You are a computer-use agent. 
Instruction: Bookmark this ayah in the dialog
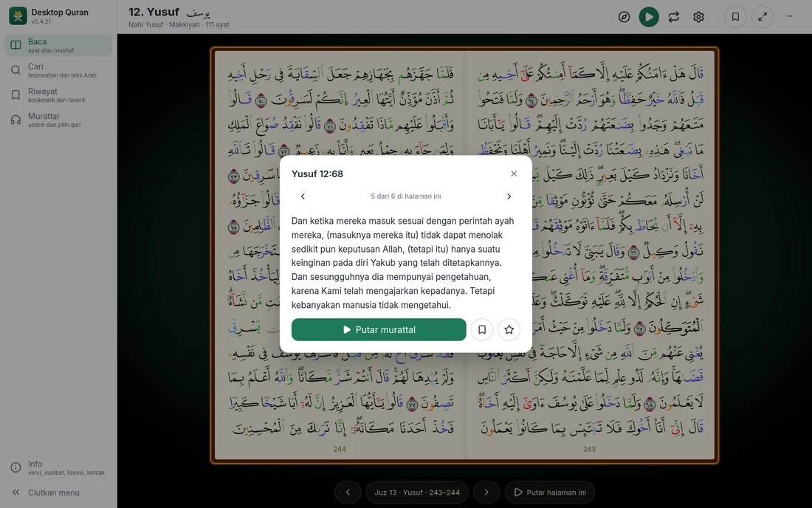click(x=482, y=329)
